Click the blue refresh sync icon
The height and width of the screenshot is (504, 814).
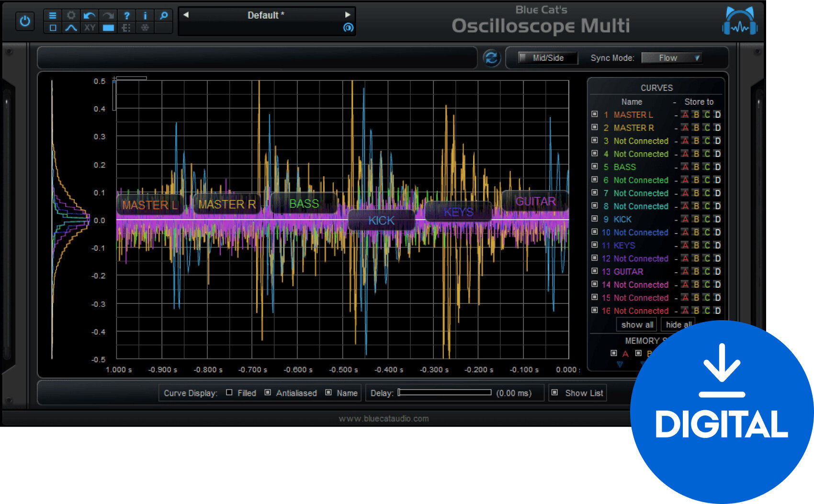pos(492,58)
